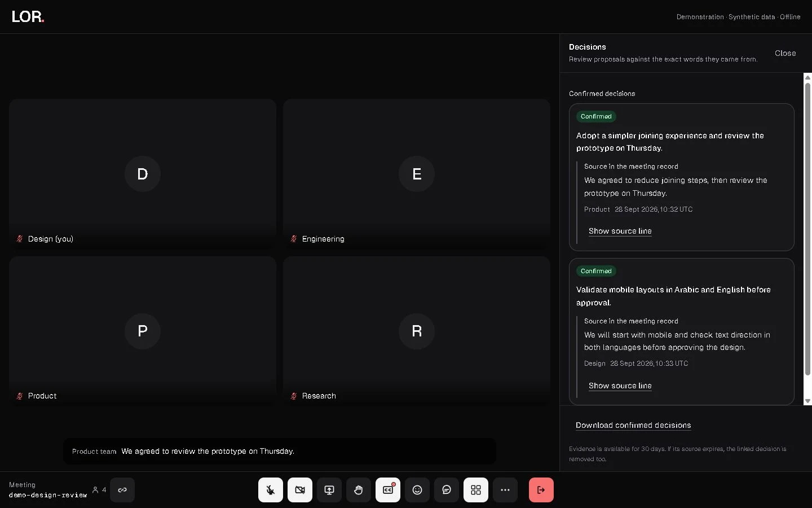Open the more options menu

[x=505, y=490]
